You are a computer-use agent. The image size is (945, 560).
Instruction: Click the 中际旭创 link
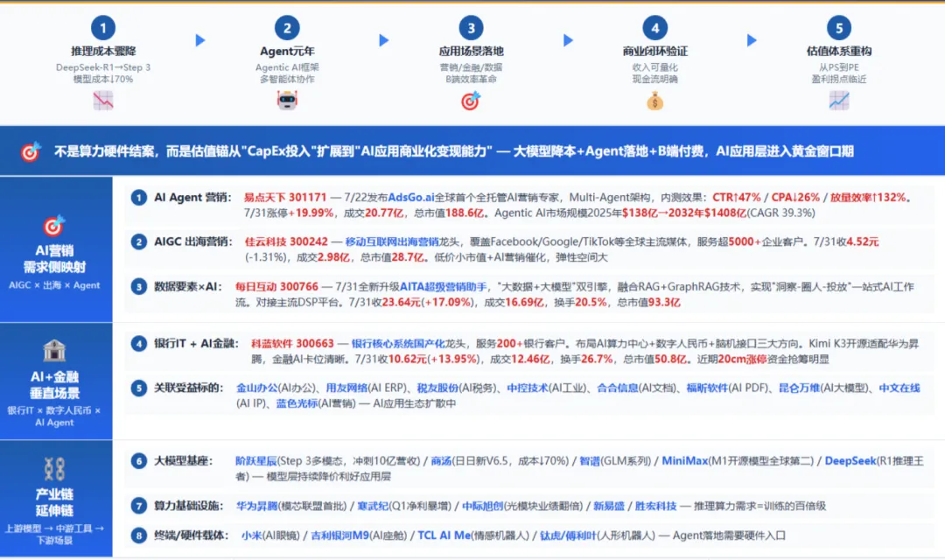(x=483, y=506)
